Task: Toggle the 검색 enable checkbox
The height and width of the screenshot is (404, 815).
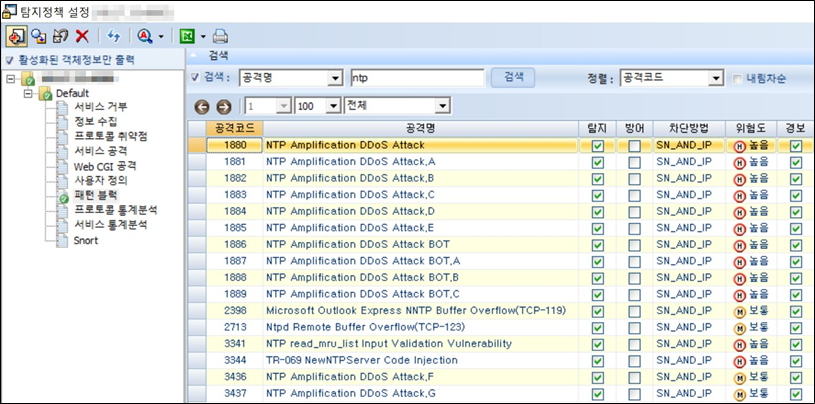Action: pos(195,78)
